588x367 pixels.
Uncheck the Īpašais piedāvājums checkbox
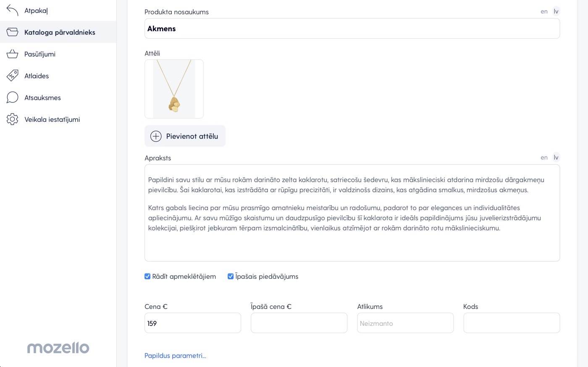[231, 276]
